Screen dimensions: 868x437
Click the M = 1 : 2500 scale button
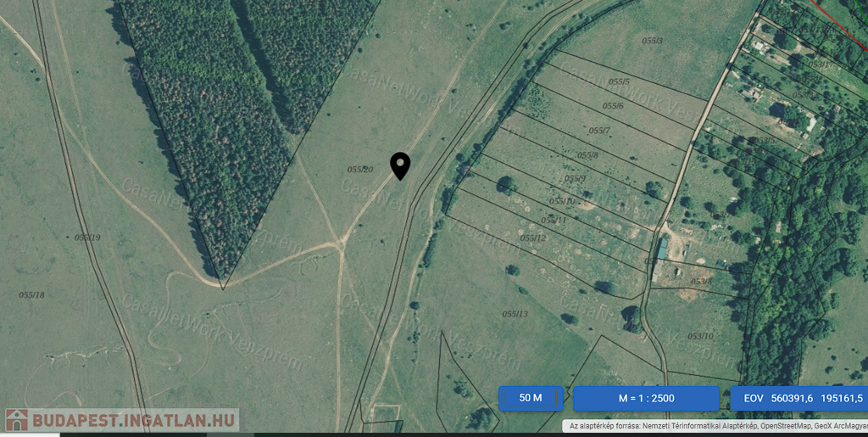[646, 398]
